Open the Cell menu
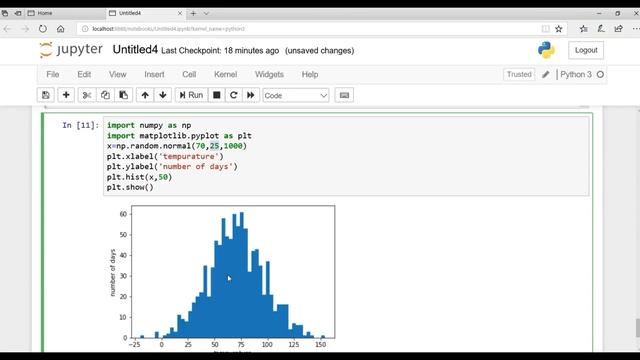 pyautogui.click(x=189, y=74)
